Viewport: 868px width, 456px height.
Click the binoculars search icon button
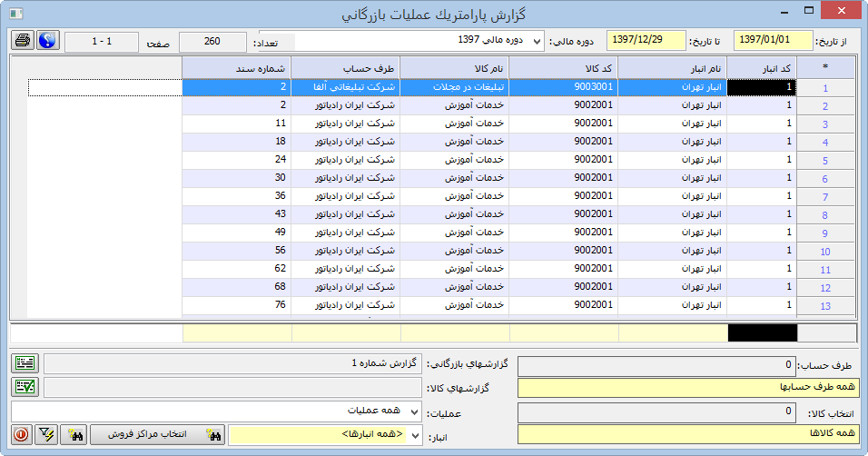(x=74, y=434)
